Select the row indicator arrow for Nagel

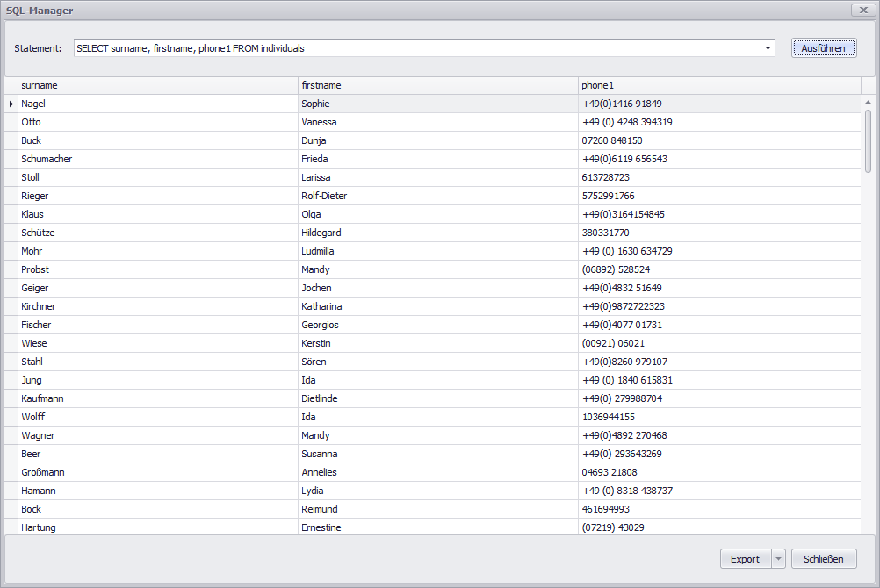[11, 104]
